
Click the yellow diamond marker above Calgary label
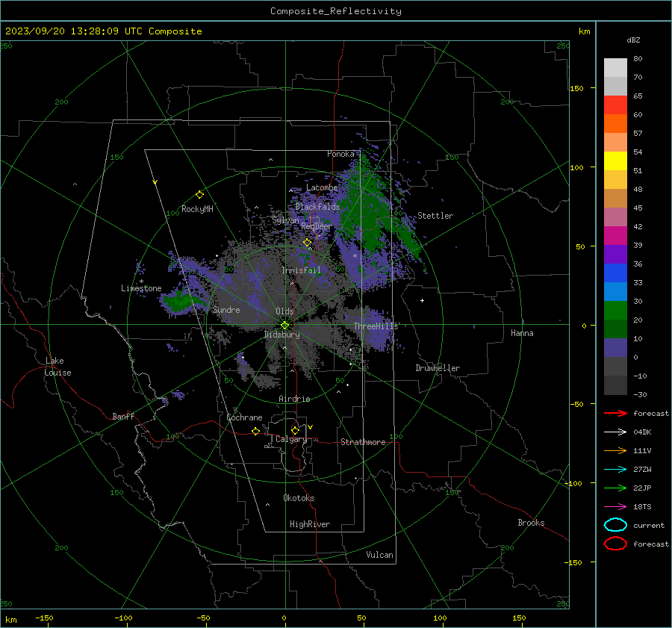295,430
